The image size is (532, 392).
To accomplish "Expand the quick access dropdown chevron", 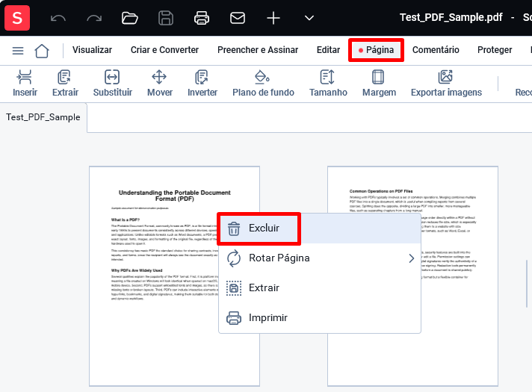I will click(309, 18).
